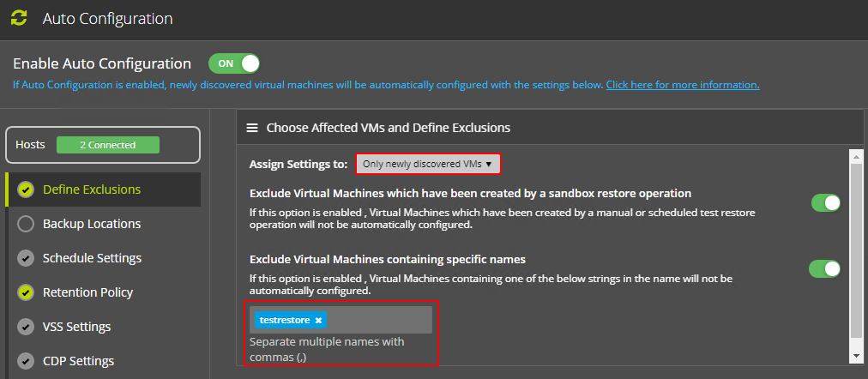The height and width of the screenshot is (379, 868).
Task: Click the empty area of the excluded names field
Action: coord(377,320)
